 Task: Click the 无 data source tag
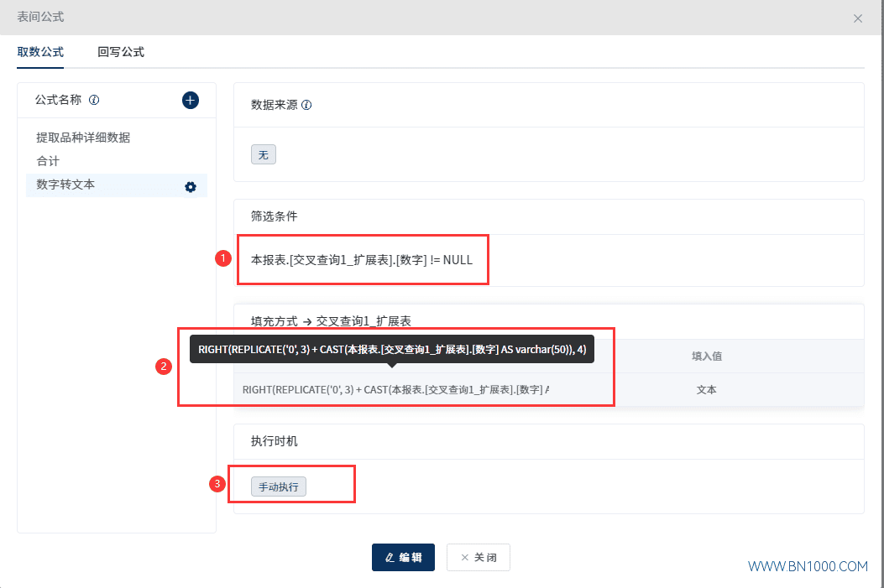264,155
